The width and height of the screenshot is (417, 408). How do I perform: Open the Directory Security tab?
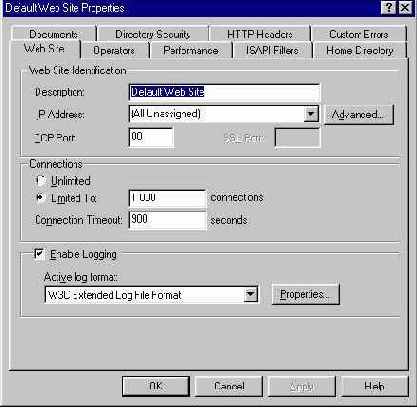pyautogui.click(x=152, y=34)
